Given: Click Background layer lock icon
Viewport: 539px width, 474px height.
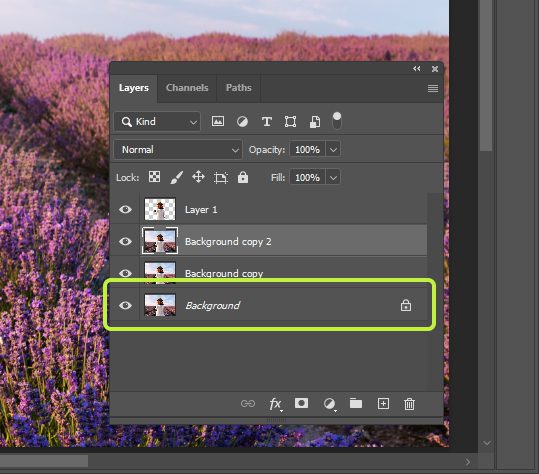Looking at the screenshot, I should pyautogui.click(x=406, y=305).
